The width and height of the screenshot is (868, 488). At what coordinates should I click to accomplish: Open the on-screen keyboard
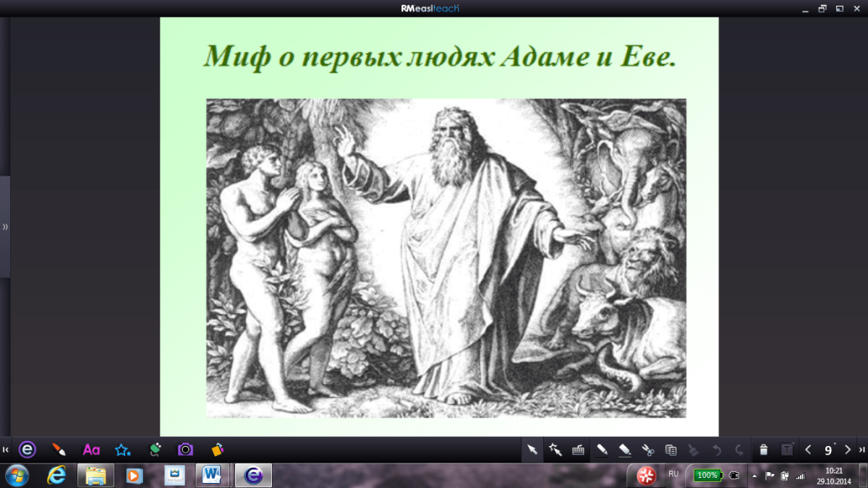coord(578,450)
